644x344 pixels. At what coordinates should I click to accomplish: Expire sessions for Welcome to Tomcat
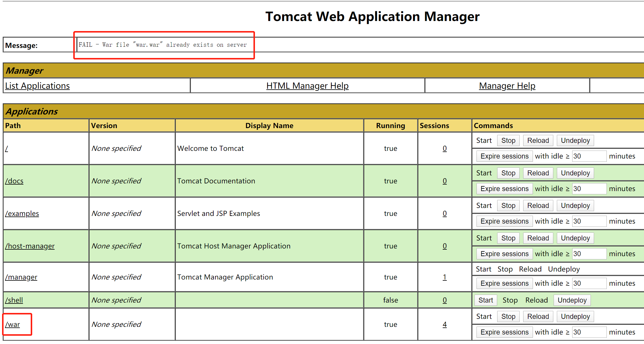pos(504,156)
